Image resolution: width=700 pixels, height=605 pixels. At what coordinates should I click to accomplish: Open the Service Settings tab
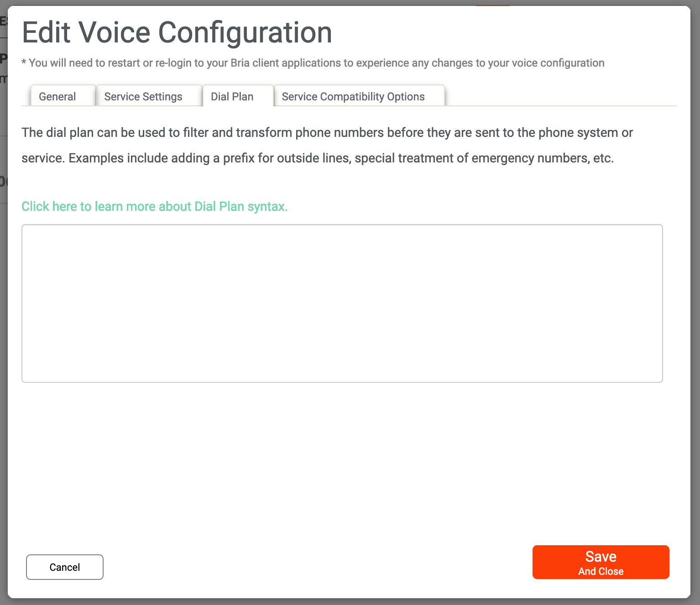click(x=143, y=96)
